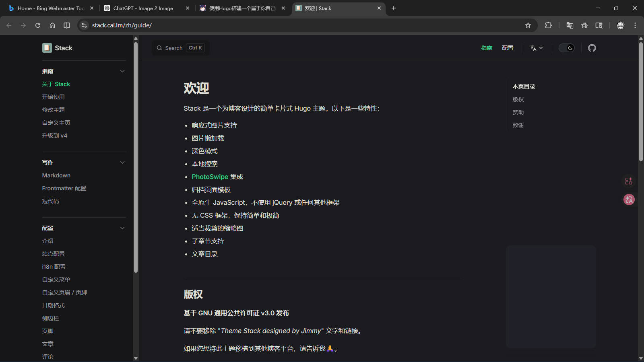Go back in browser history
644x362 pixels.
pyautogui.click(x=9, y=25)
